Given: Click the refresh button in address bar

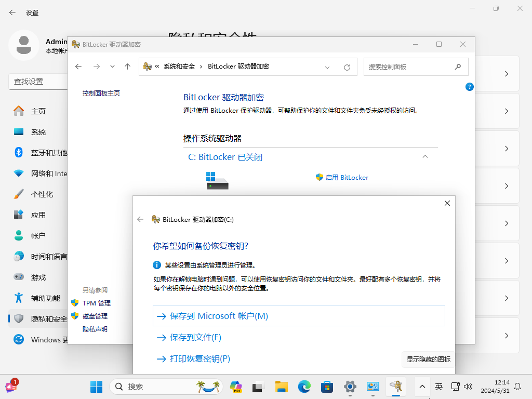Looking at the screenshot, I should tap(347, 67).
